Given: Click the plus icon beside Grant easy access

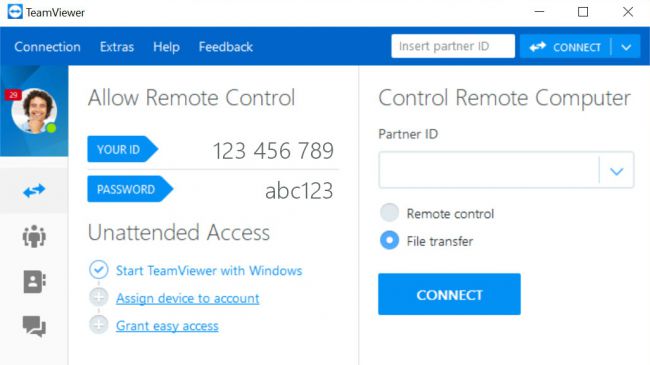Looking at the screenshot, I should 99,325.
